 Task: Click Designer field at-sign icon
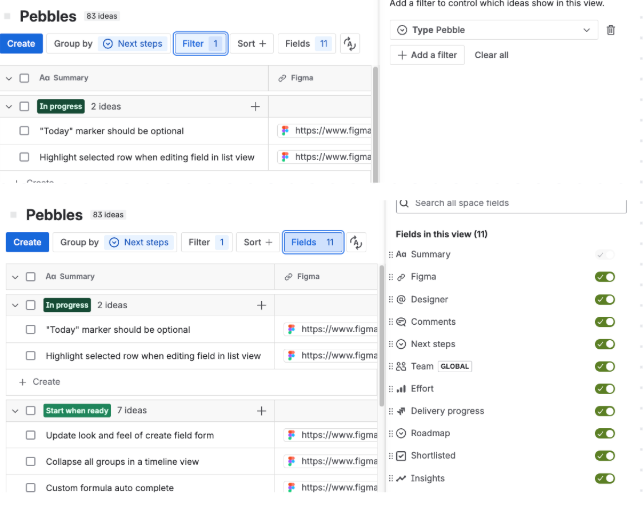(401, 299)
